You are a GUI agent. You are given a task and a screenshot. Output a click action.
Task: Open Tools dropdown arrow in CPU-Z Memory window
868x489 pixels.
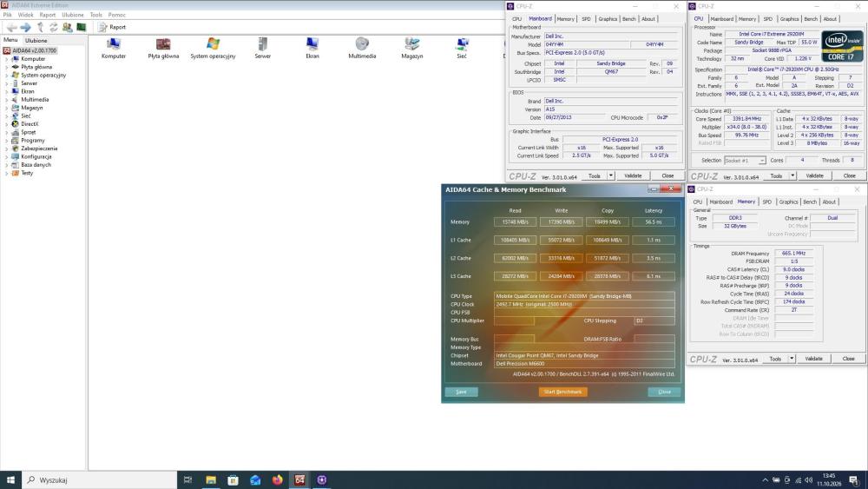pyautogui.click(x=792, y=359)
